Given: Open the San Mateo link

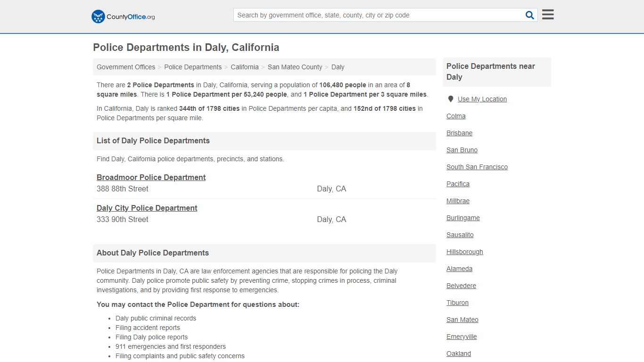Looking at the screenshot, I should tap(462, 320).
